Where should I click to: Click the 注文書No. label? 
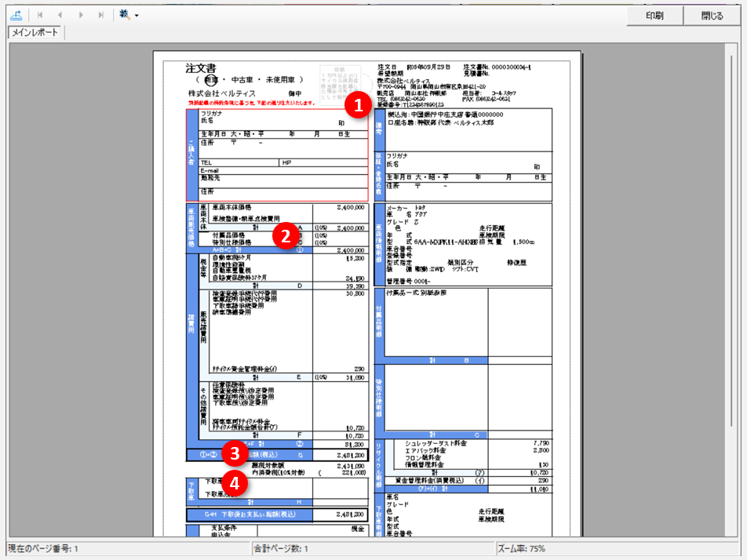coord(476,67)
